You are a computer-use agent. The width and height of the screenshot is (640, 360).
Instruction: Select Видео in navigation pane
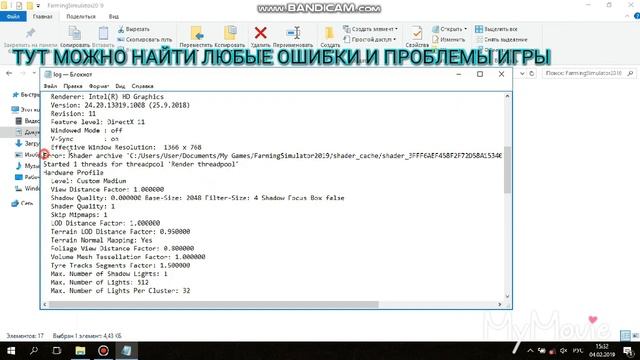[x=27, y=121]
